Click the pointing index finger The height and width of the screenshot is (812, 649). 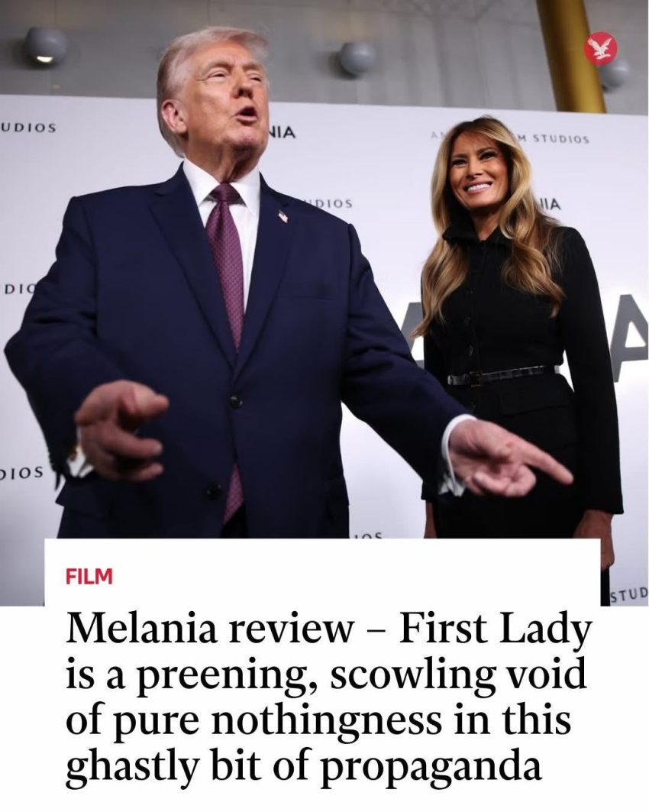(543, 465)
